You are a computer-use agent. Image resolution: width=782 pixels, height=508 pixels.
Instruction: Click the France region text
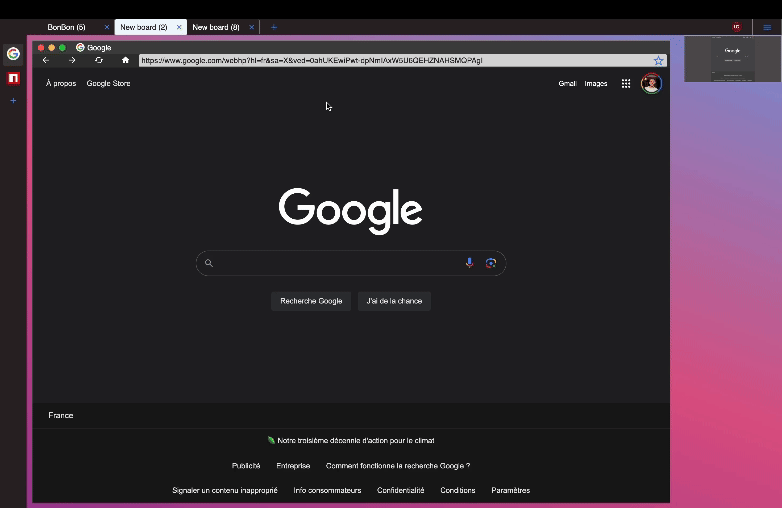[x=61, y=415]
